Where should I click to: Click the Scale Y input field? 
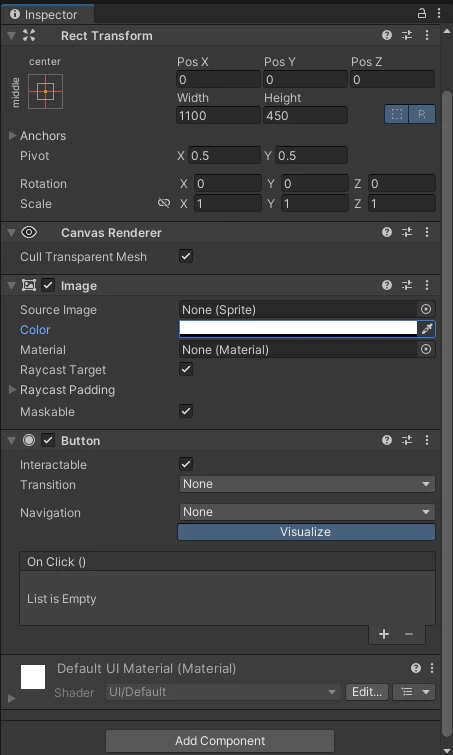[x=315, y=203]
